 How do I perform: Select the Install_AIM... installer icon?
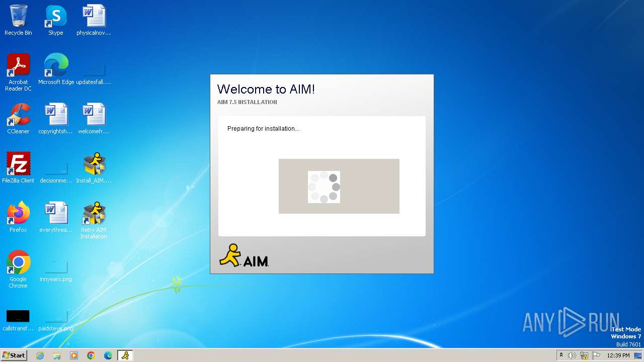point(94,168)
